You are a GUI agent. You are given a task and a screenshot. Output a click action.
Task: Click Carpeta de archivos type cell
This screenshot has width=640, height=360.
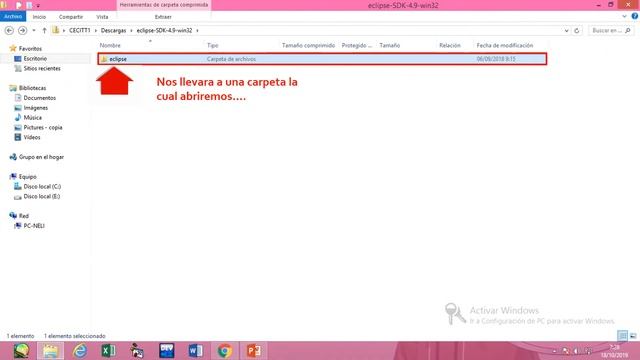[231, 59]
